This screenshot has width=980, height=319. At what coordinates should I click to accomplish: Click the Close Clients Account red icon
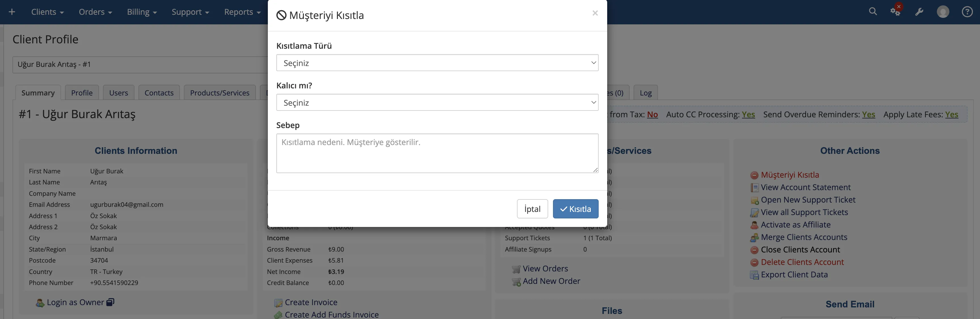pyautogui.click(x=754, y=250)
